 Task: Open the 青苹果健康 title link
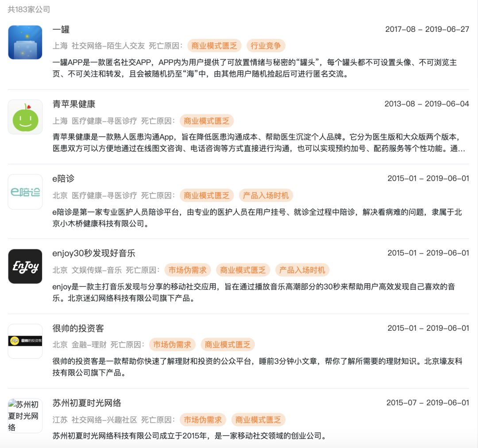click(74, 104)
